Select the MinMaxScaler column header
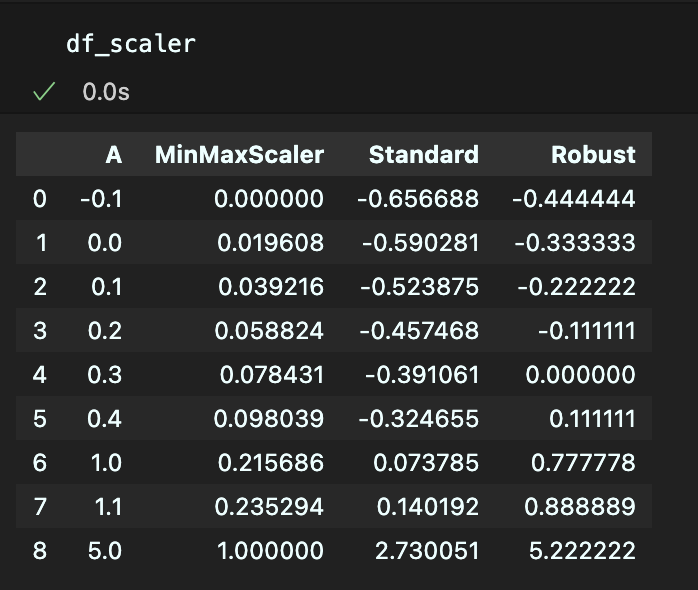 (239, 155)
